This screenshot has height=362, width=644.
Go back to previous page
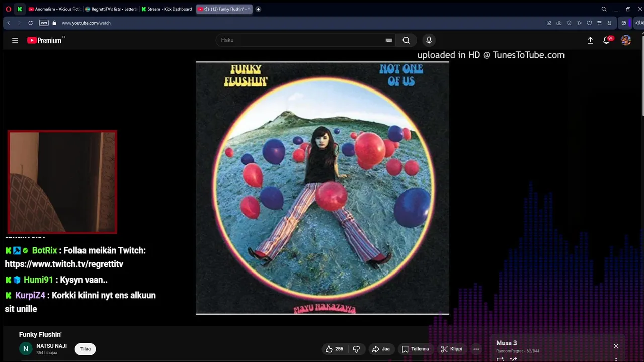click(x=8, y=23)
